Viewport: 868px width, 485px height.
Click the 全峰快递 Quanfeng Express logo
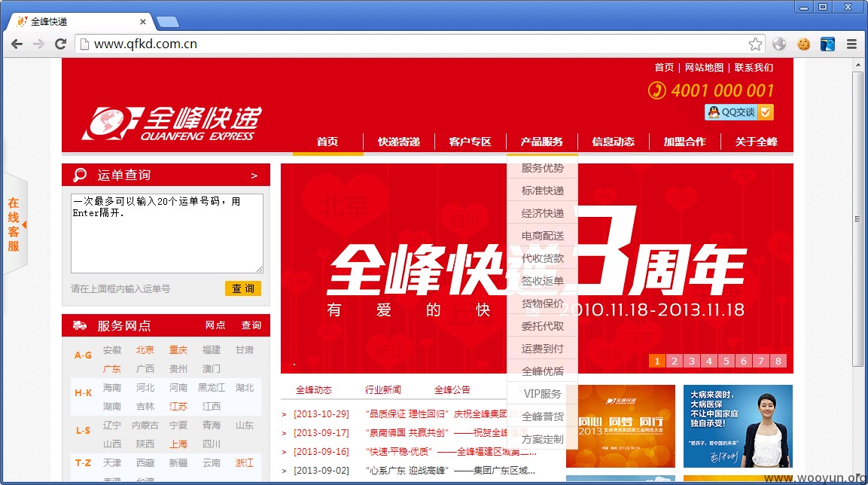172,123
